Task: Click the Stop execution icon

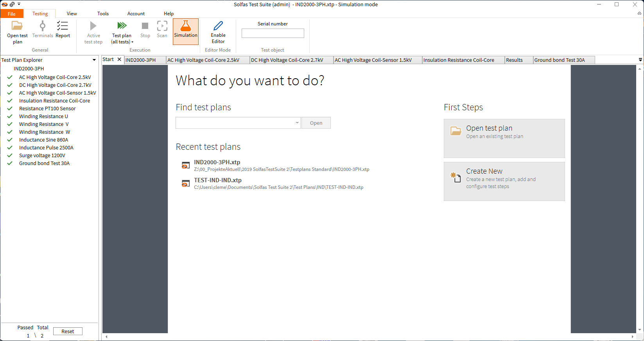Action: point(145,26)
